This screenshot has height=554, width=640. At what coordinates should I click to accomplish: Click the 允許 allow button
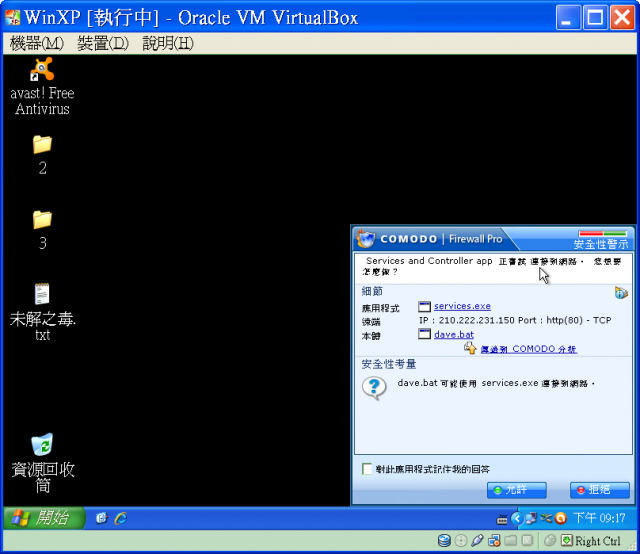click(516, 490)
